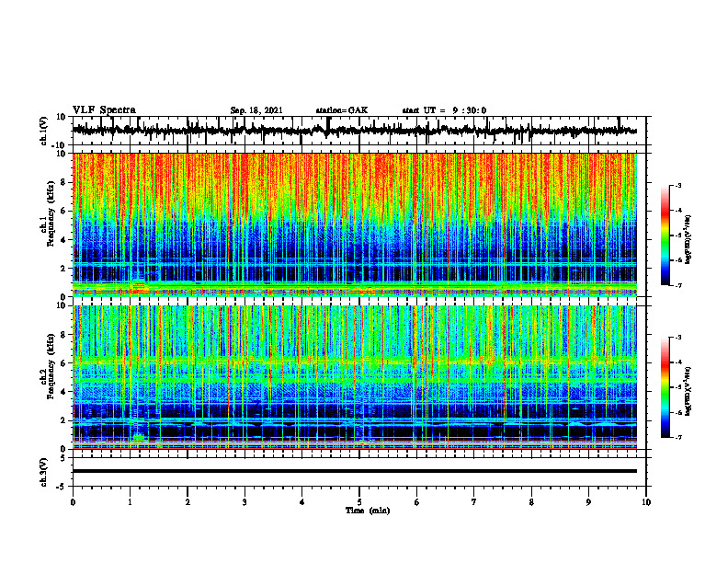Click the "ch.3(V)" axis label

44,472
